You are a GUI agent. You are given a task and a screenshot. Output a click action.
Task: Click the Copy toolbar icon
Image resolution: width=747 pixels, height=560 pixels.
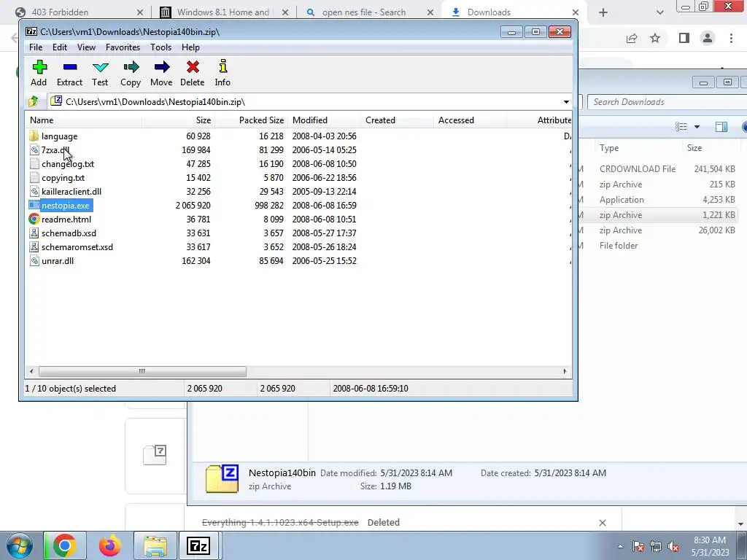[x=131, y=67]
